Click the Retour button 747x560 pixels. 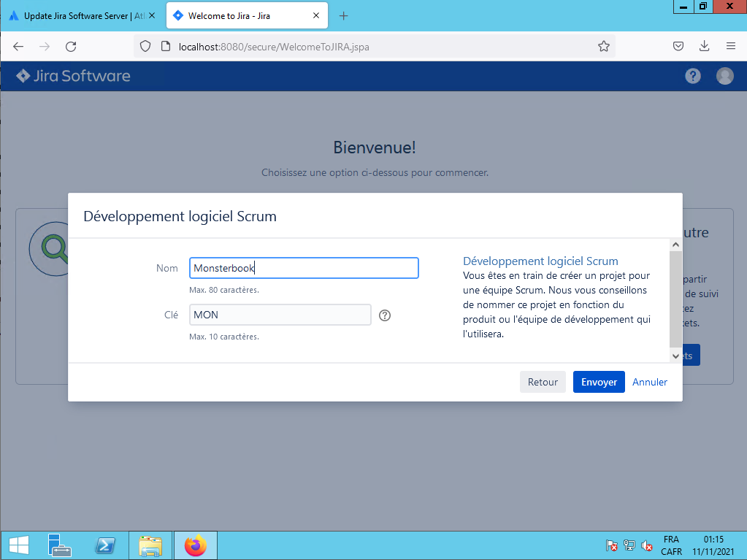pos(543,382)
